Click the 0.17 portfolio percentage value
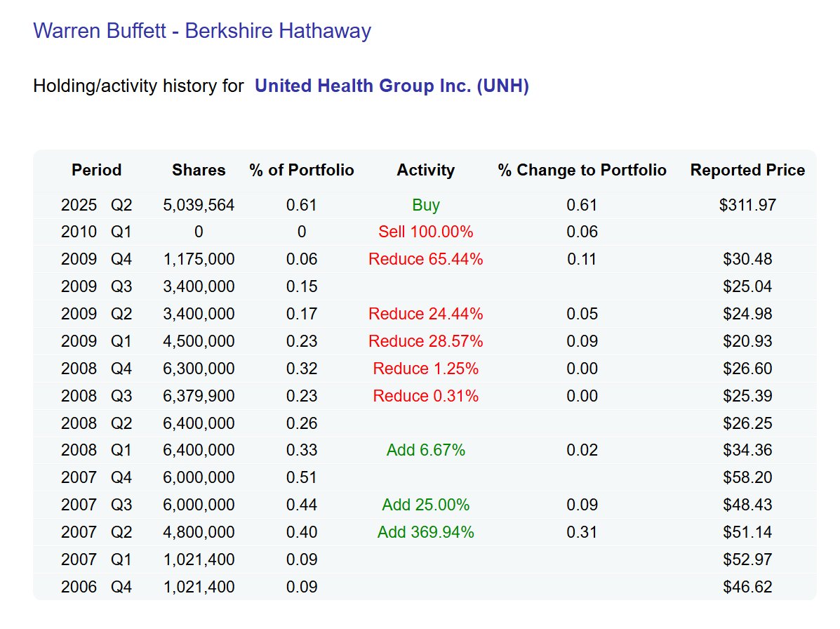This screenshot has height=629, width=840. [x=302, y=314]
